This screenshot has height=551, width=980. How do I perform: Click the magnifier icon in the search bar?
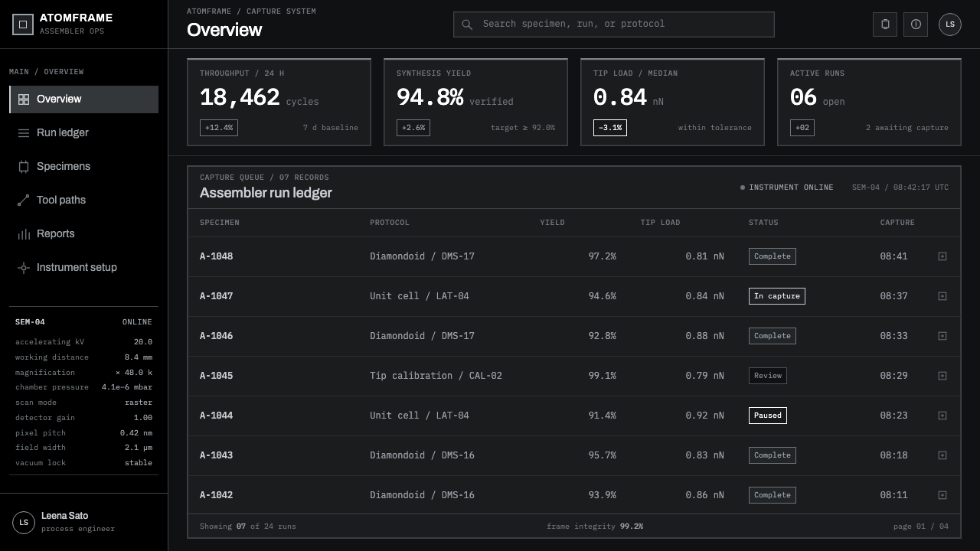(467, 24)
